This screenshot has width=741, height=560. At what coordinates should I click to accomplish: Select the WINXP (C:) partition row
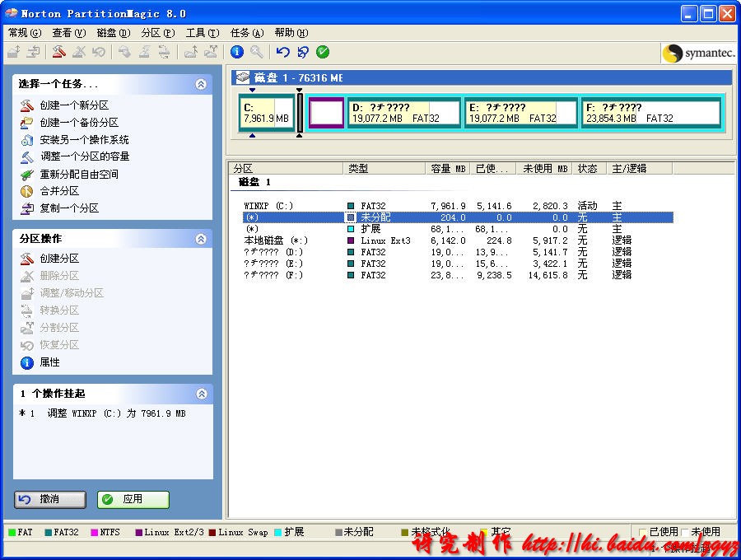[458, 206]
